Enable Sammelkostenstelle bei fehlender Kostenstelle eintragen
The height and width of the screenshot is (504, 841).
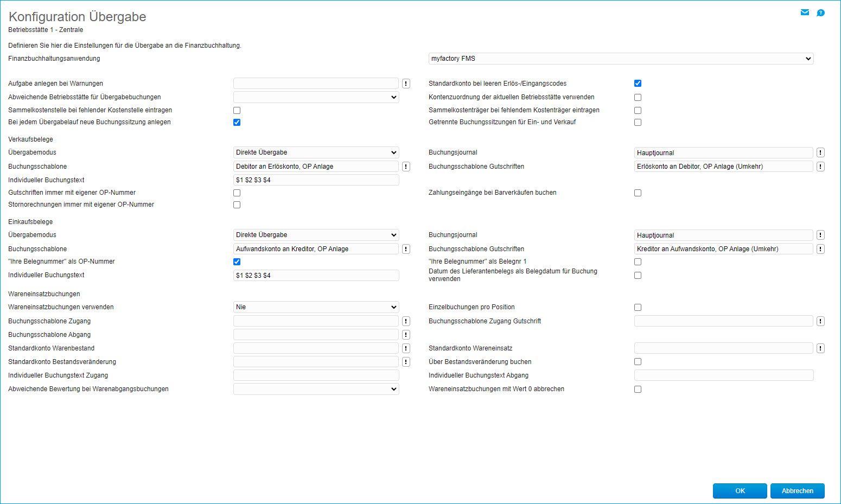pos(237,111)
